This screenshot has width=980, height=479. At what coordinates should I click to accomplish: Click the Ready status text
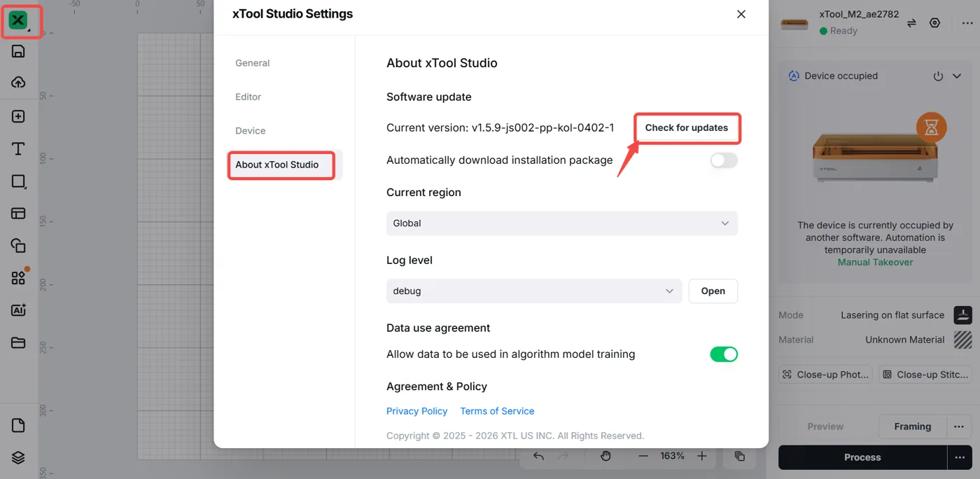click(x=843, y=31)
